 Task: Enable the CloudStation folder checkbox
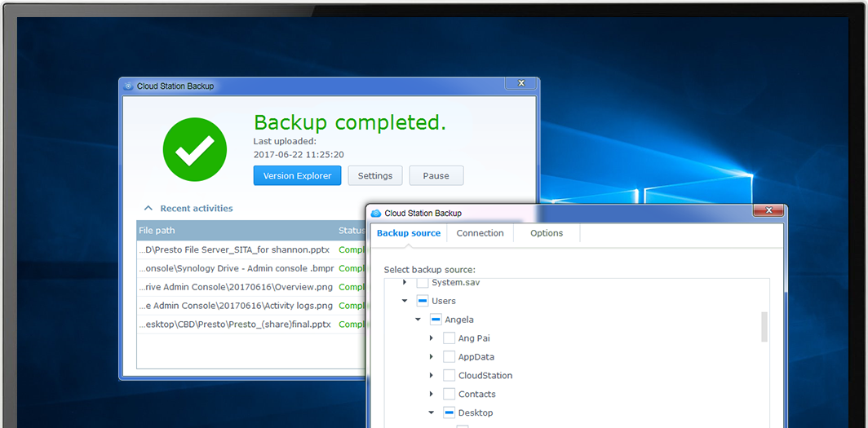(449, 376)
